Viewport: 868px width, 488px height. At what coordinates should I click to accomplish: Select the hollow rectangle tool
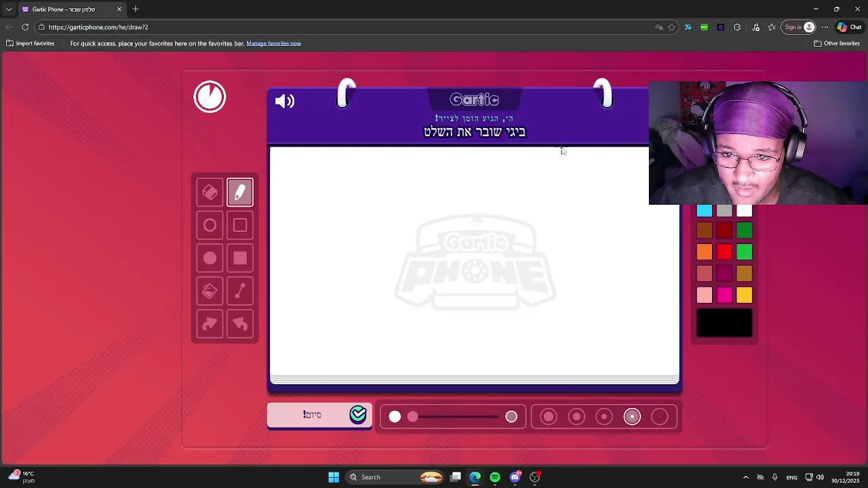click(240, 225)
